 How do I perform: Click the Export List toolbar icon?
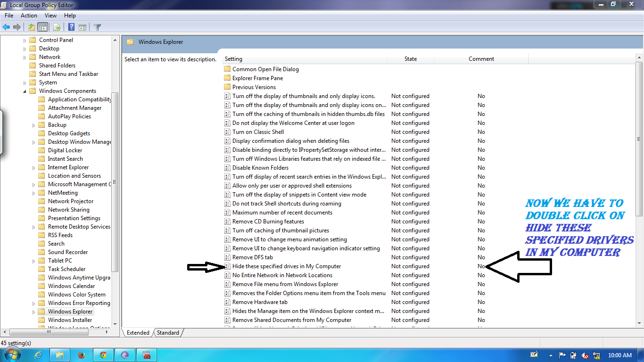(57, 27)
